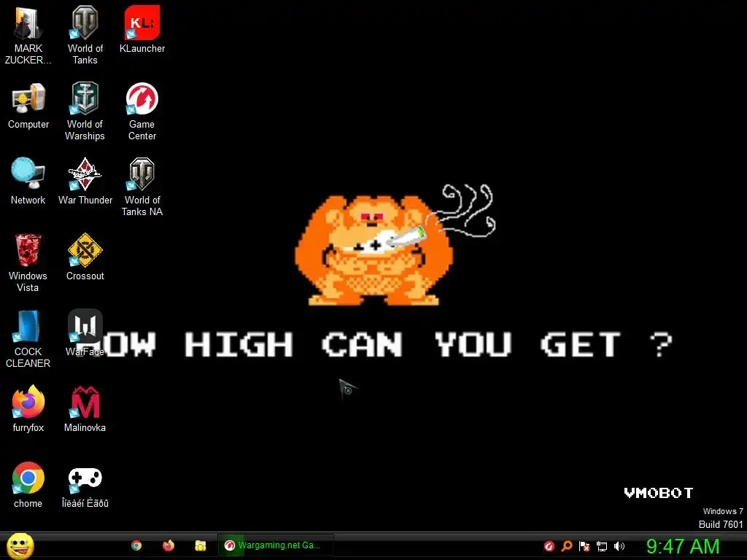Open the chome Chrome shortcut
The image size is (747, 560).
point(28,485)
